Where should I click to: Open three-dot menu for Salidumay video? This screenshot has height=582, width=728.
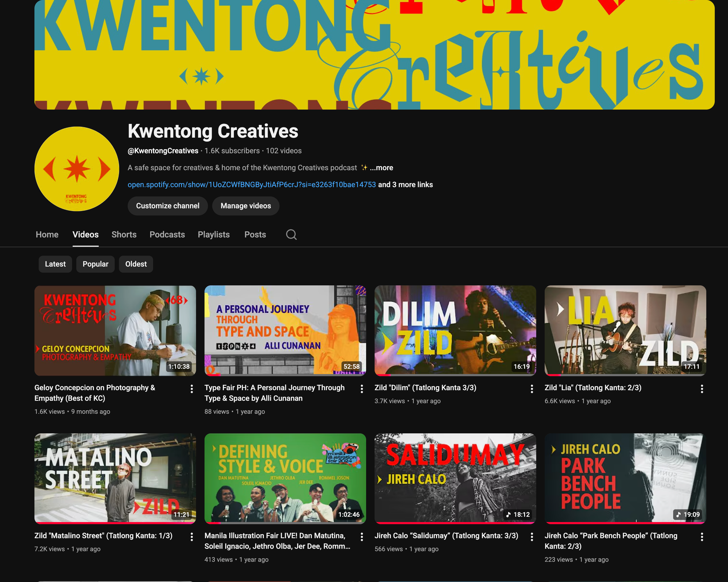click(532, 537)
